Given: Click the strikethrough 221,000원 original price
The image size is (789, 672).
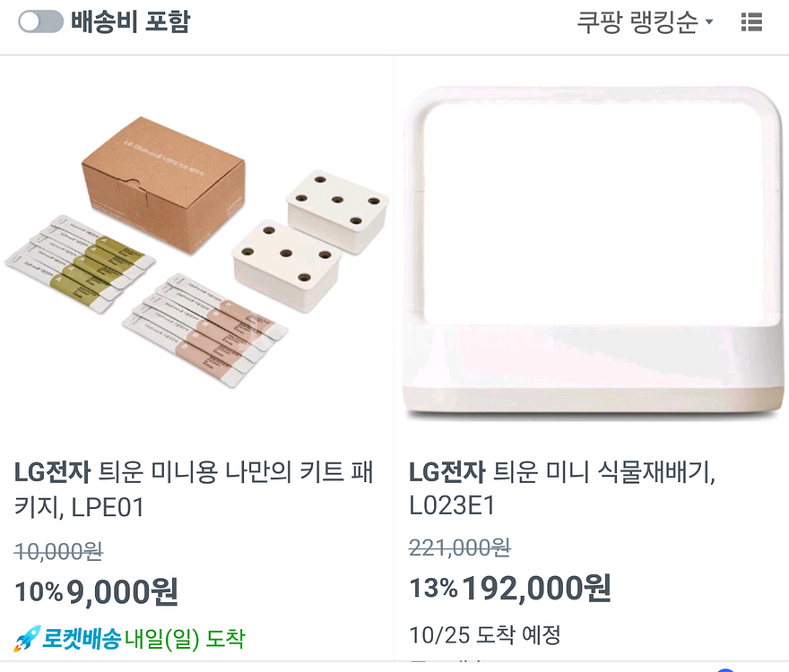Looking at the screenshot, I should pos(461,548).
